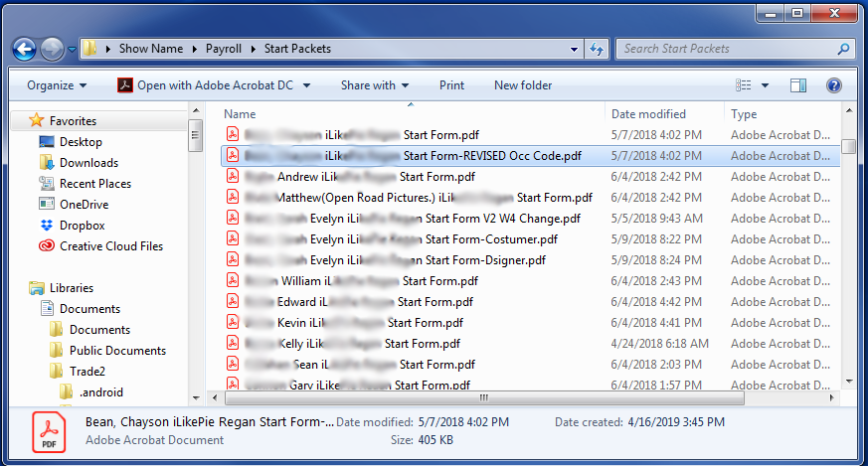Click the Print toolbar button

click(451, 85)
